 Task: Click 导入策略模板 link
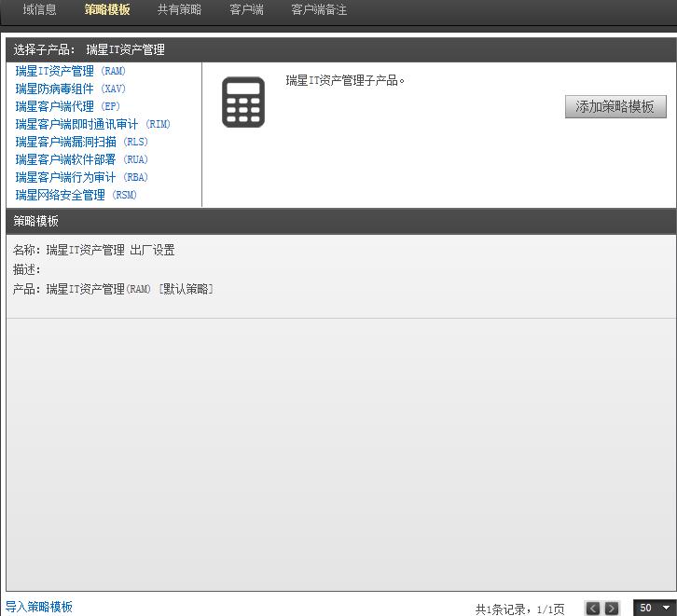(39, 607)
